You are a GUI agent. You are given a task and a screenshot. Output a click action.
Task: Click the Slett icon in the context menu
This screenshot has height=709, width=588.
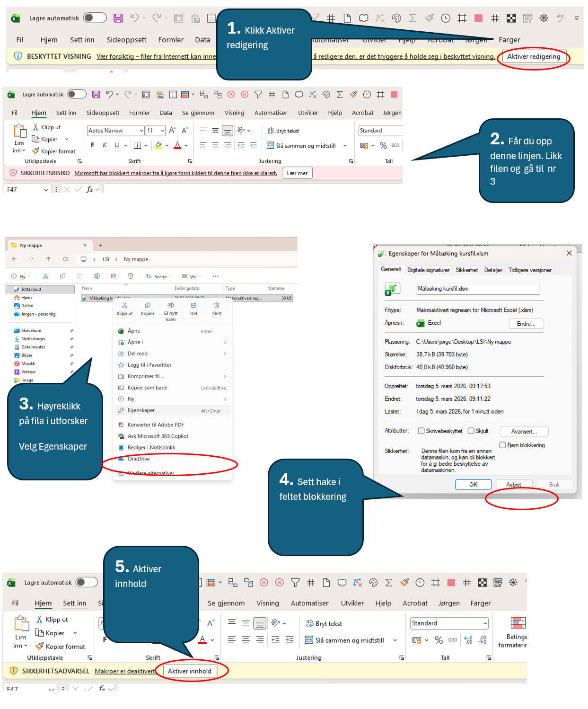(217, 306)
